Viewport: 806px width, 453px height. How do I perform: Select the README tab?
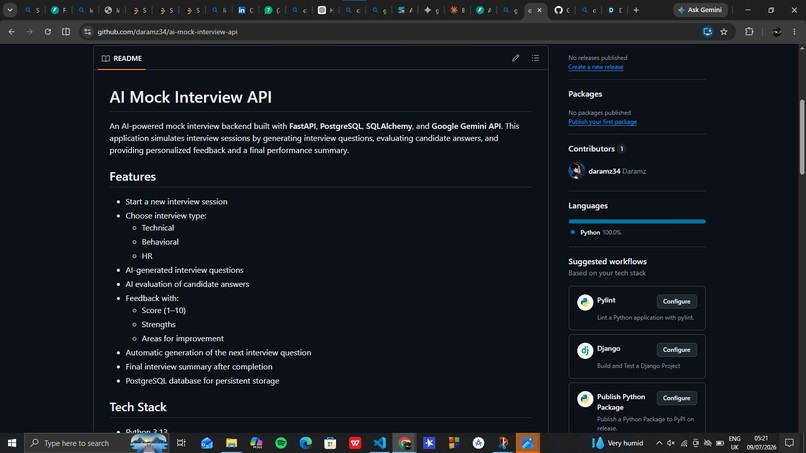click(122, 58)
